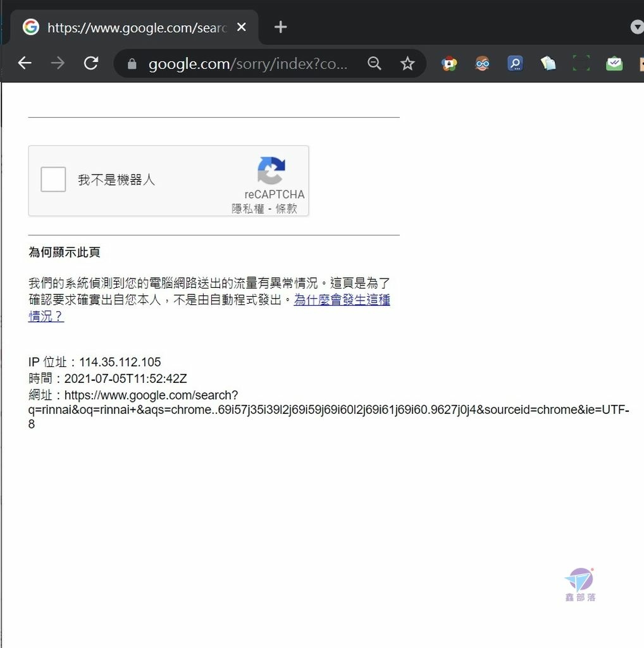Click the padlock site info icon
644x648 pixels.
132,64
